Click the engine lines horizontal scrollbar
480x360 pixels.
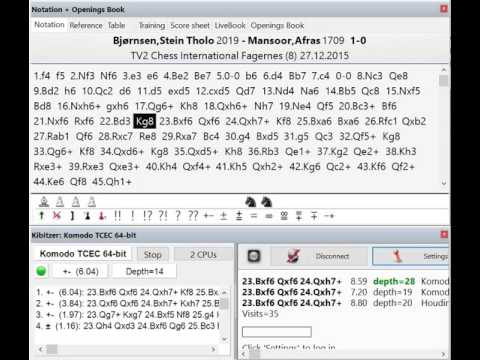pos(127,349)
